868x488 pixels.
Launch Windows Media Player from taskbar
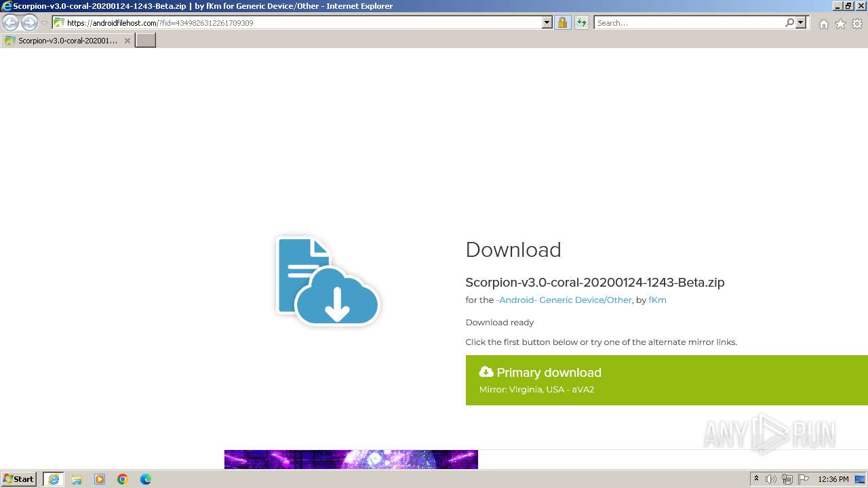(100, 479)
